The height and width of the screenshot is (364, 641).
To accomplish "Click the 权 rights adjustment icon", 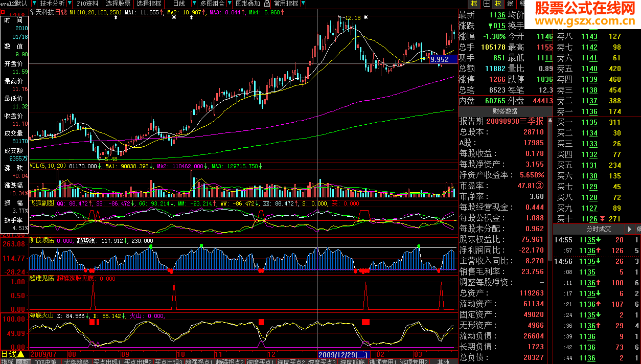I will pyautogui.click(x=498, y=4).
